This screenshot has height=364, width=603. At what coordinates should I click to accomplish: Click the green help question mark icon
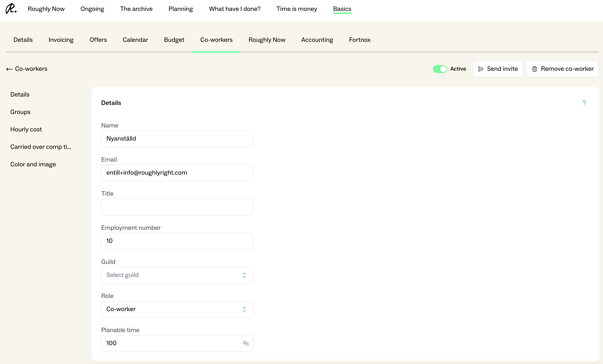[x=584, y=103]
